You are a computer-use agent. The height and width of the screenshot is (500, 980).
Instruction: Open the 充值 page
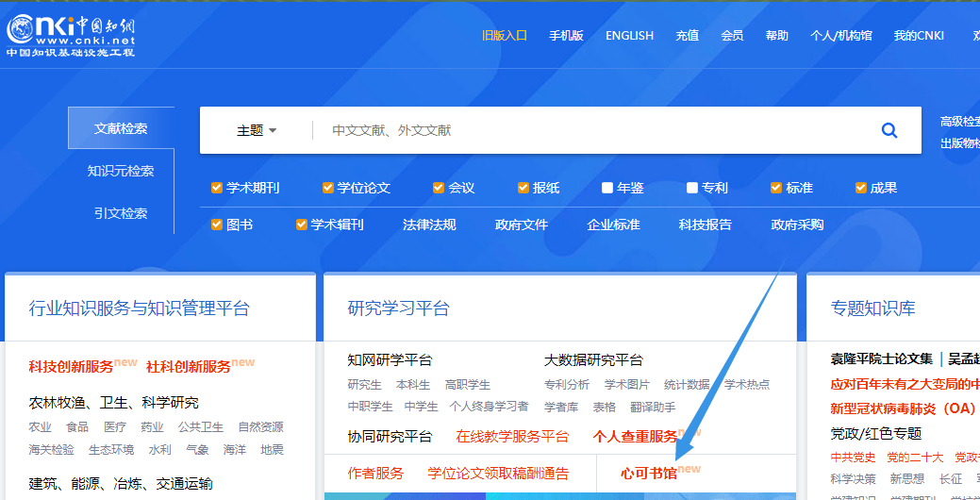[x=688, y=36]
